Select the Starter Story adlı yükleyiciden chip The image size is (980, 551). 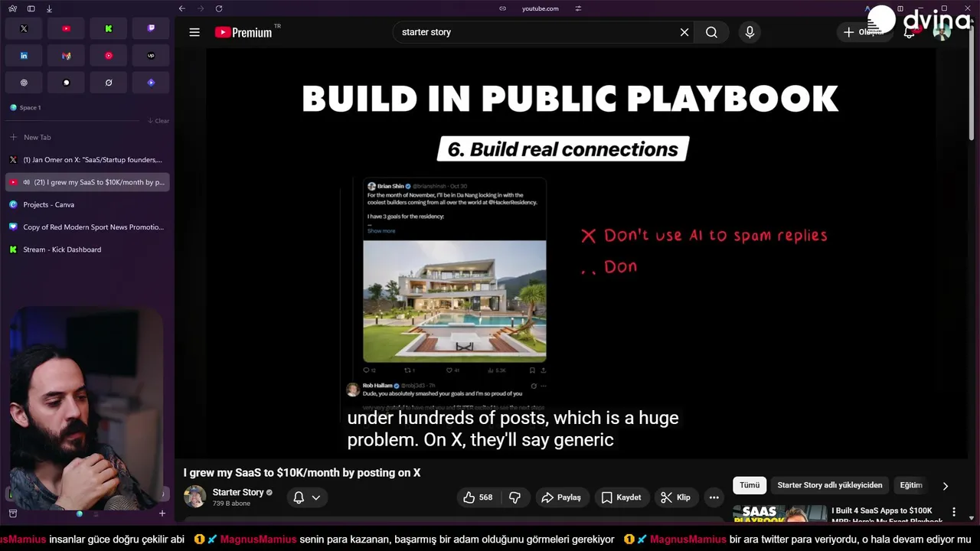tap(830, 485)
